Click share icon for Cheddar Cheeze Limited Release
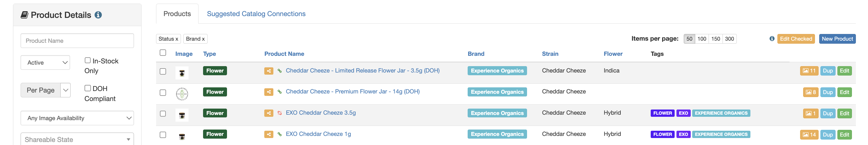Viewport: 868px width, 145px height. [x=269, y=71]
